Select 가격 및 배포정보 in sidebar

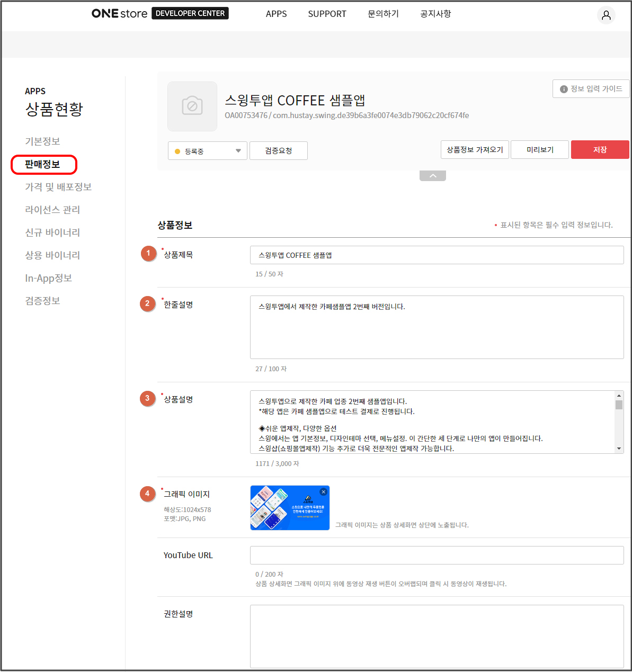(x=58, y=187)
